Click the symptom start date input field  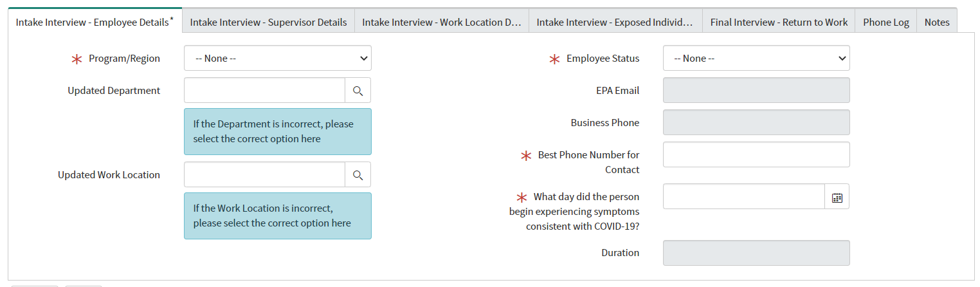[x=743, y=197]
